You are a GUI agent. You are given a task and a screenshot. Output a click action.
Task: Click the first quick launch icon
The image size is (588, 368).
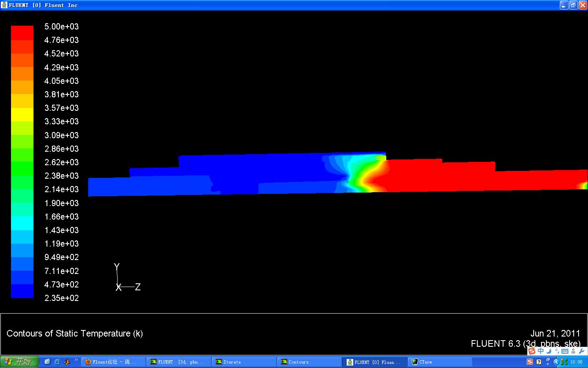pos(47,362)
